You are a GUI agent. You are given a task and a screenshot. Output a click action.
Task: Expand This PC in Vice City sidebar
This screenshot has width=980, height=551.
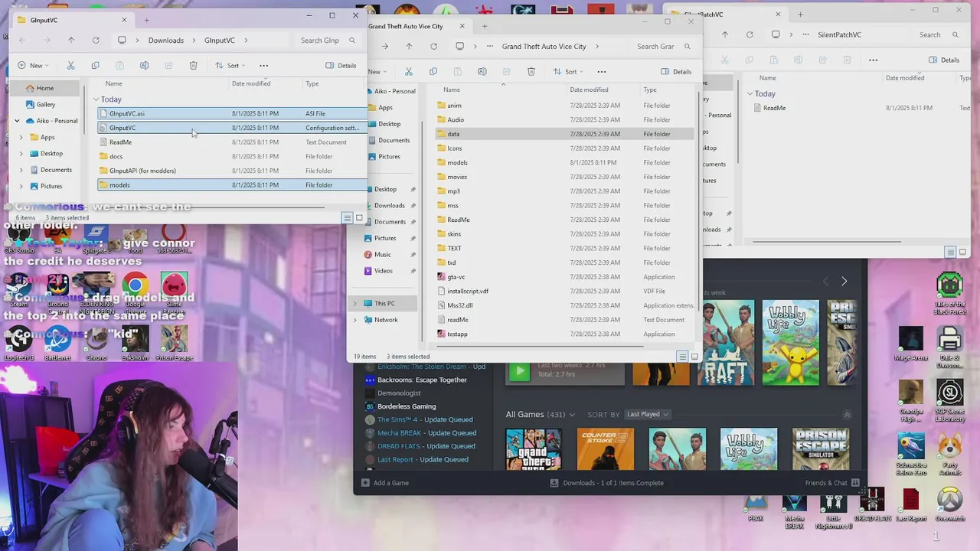coord(354,304)
